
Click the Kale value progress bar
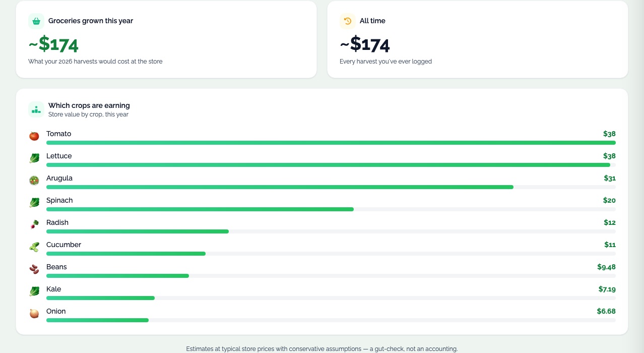(331, 298)
